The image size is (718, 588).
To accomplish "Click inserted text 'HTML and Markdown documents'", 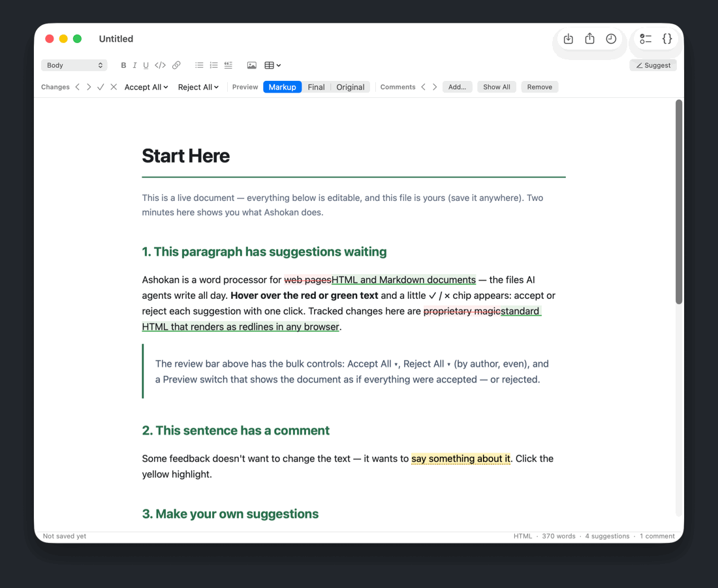I will (x=403, y=280).
